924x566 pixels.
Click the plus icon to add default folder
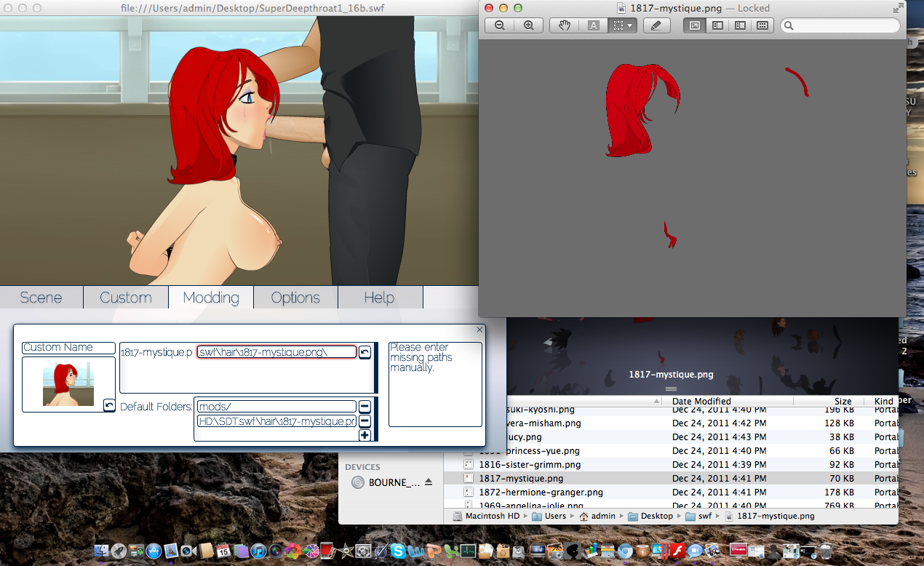click(365, 435)
